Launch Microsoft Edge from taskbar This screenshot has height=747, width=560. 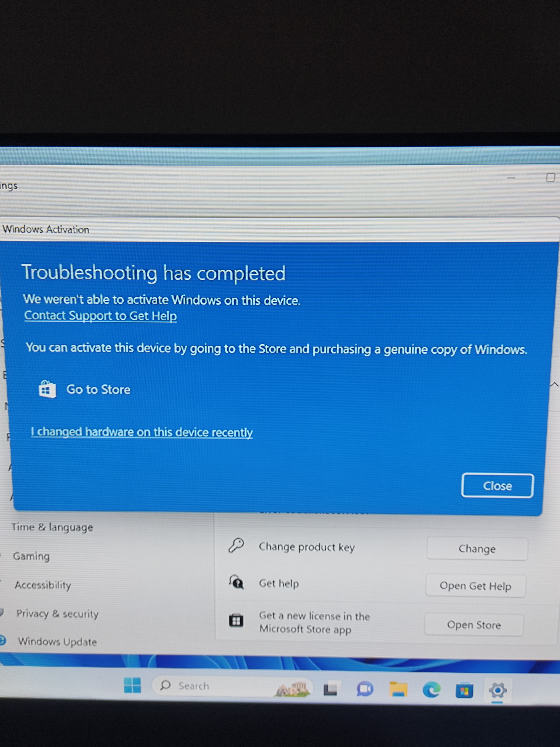point(431,690)
